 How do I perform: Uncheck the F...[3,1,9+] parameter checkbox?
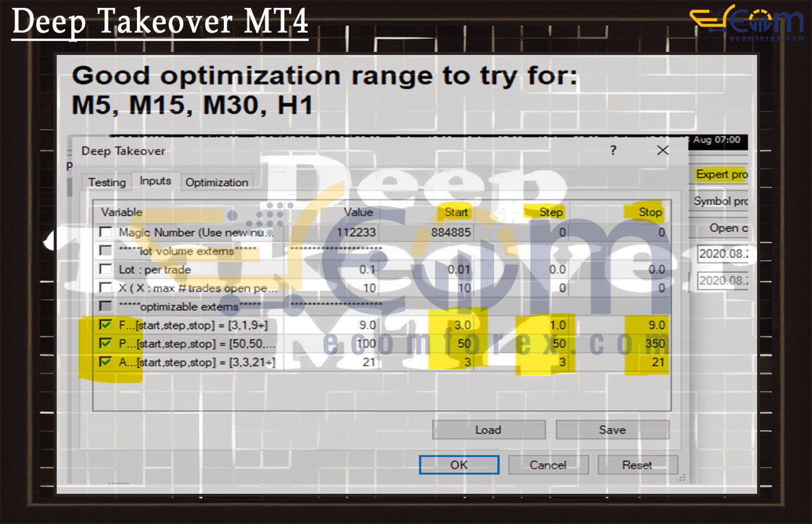(x=106, y=325)
